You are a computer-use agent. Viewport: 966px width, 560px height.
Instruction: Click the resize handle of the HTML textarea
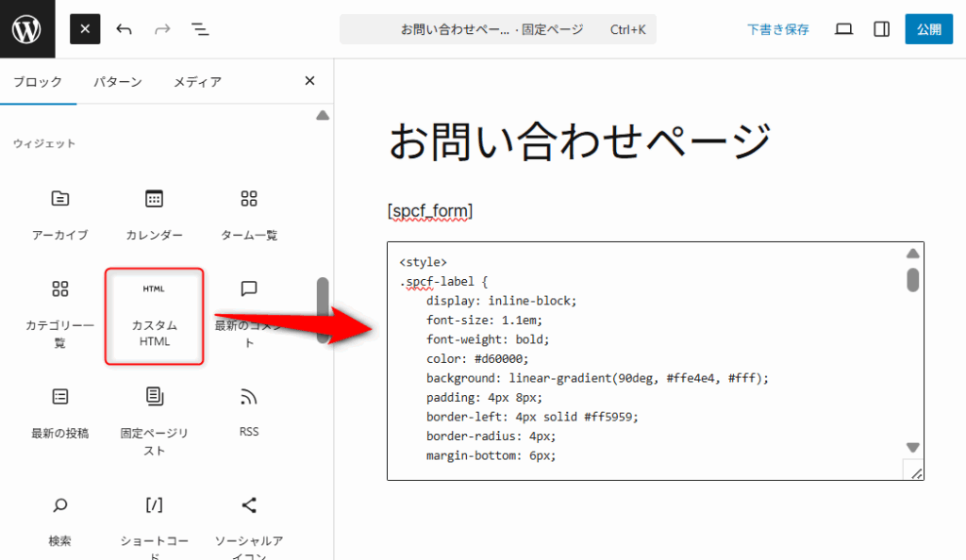[x=915, y=472]
